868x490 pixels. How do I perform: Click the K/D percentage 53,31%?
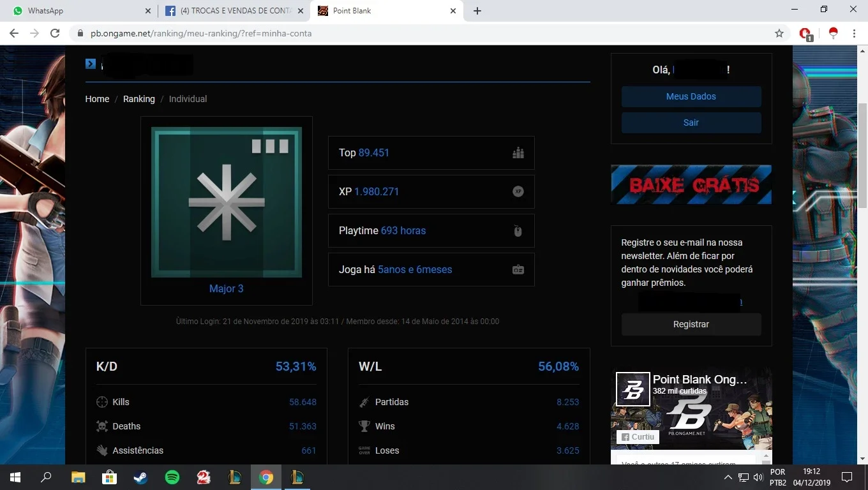click(296, 366)
